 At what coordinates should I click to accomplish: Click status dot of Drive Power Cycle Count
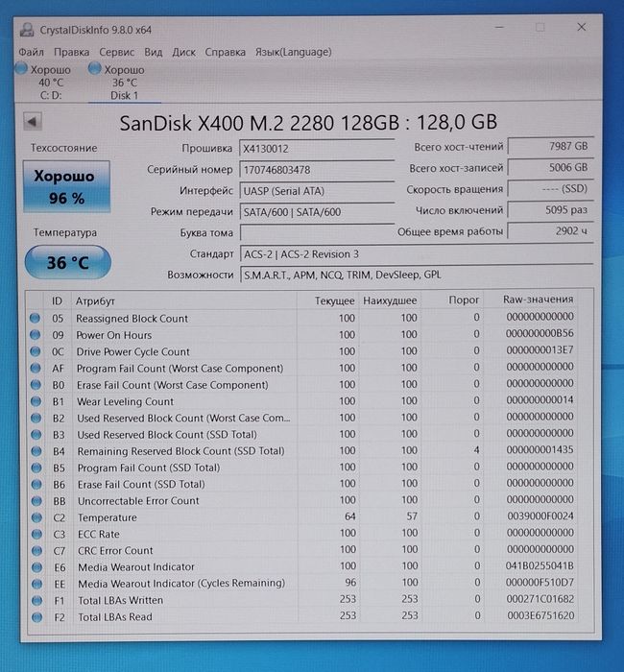click(x=36, y=351)
